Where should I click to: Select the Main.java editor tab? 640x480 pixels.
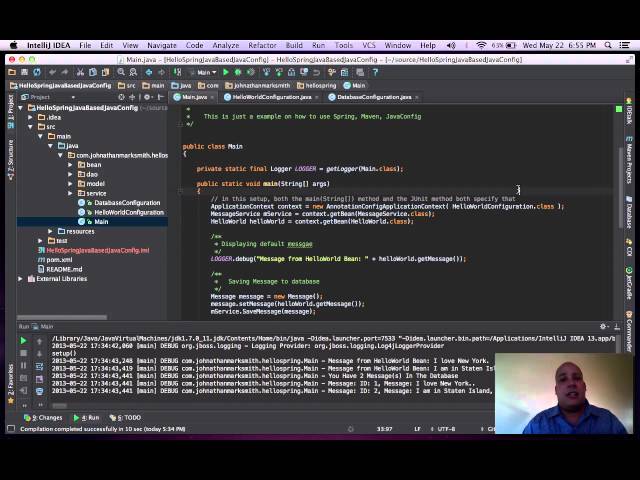pyautogui.click(x=194, y=97)
